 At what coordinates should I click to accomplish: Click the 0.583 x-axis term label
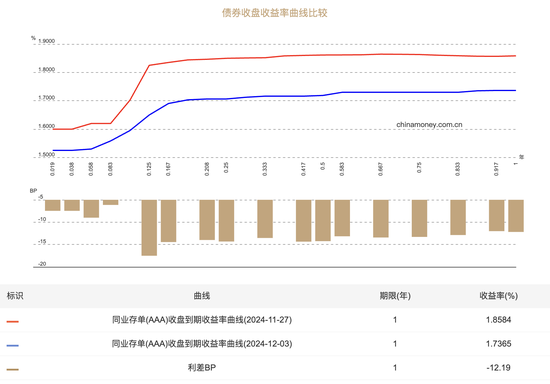click(x=342, y=169)
